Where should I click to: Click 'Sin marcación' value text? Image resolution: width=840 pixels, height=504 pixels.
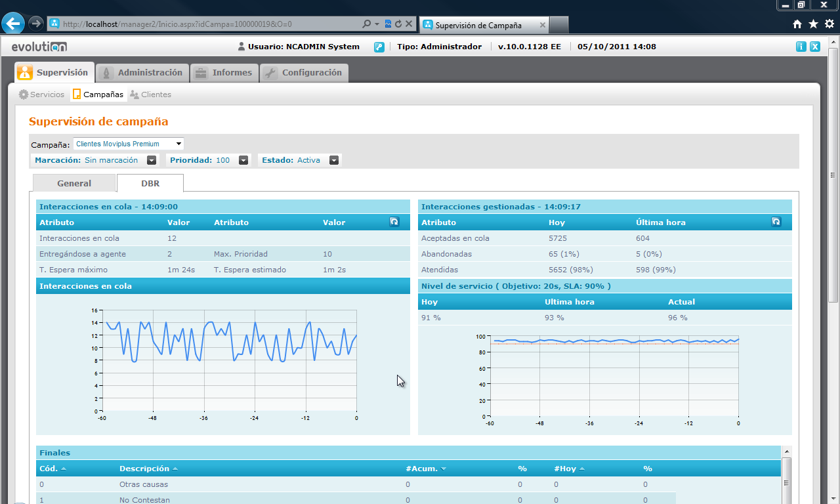tap(111, 160)
